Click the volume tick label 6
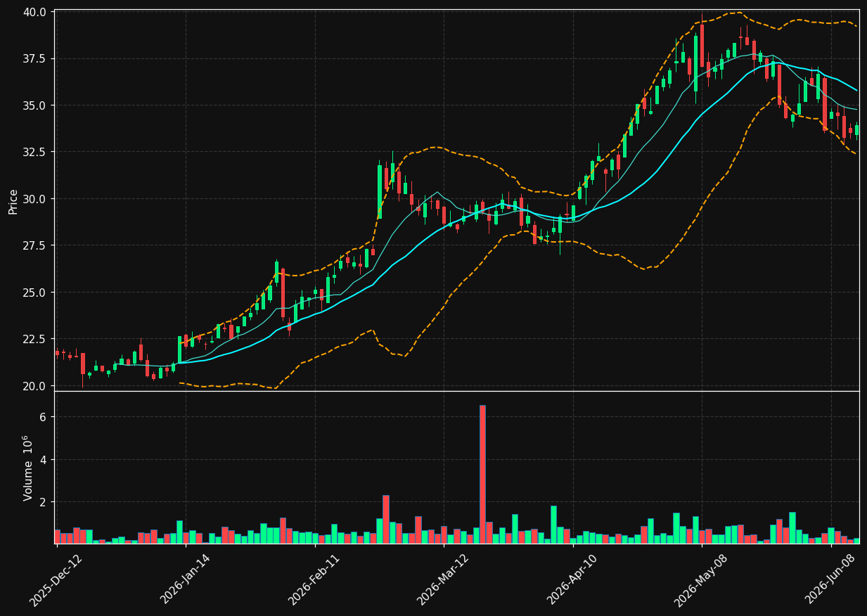 [x=43, y=417]
